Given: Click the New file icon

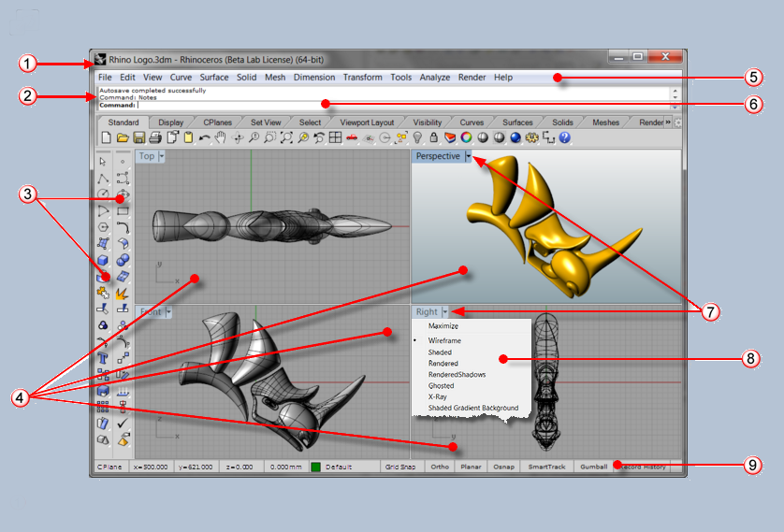Looking at the screenshot, I should coord(106,137).
